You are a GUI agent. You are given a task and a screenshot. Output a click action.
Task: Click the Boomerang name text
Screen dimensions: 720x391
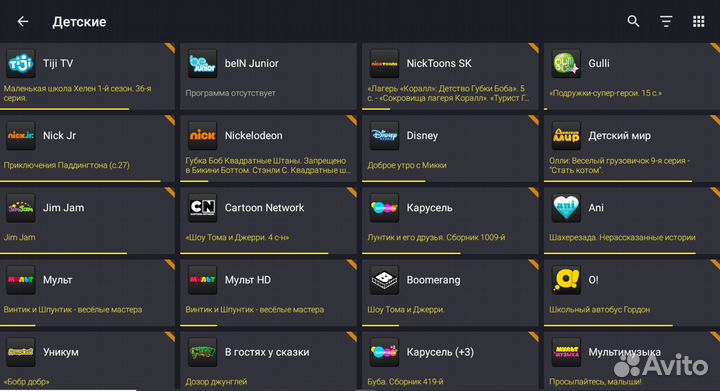coord(433,280)
